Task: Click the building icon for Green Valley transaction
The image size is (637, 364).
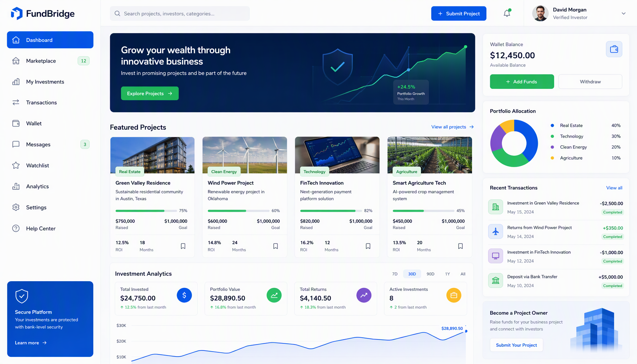Action: pyautogui.click(x=496, y=207)
